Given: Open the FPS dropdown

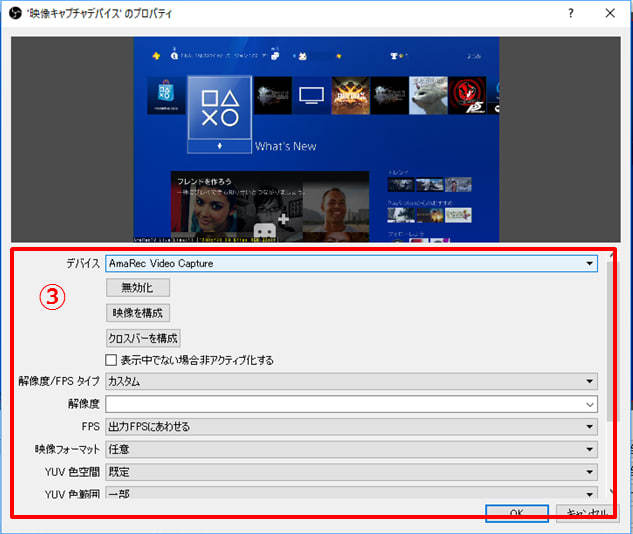Looking at the screenshot, I should [x=351, y=427].
